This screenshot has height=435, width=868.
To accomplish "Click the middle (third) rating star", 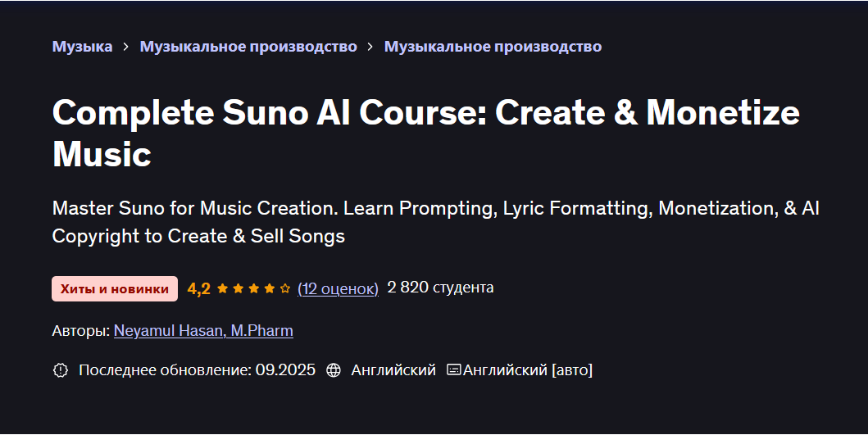I will click(253, 288).
